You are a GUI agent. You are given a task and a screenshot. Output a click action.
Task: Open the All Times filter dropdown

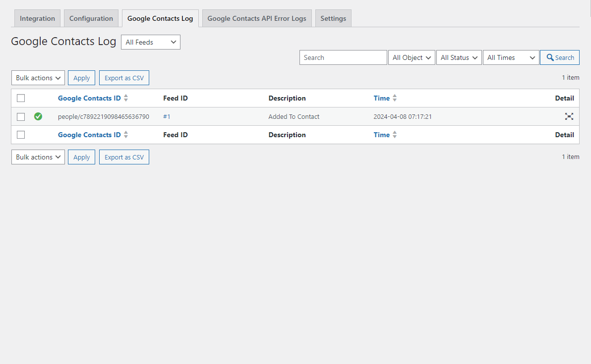coord(511,57)
